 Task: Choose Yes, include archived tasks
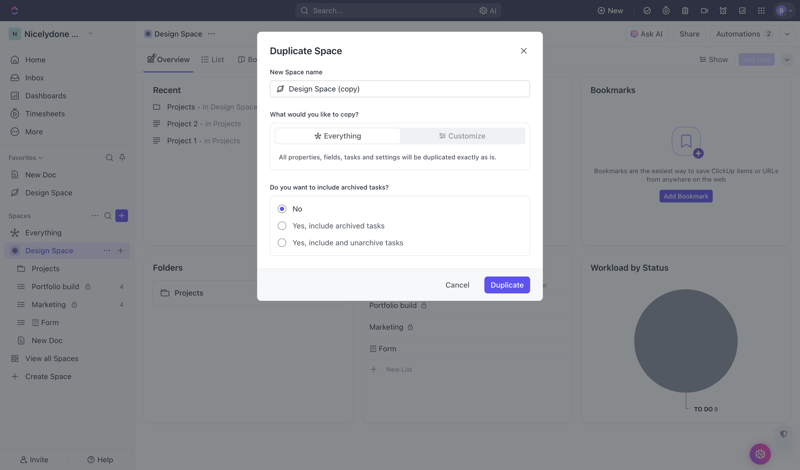point(282,226)
